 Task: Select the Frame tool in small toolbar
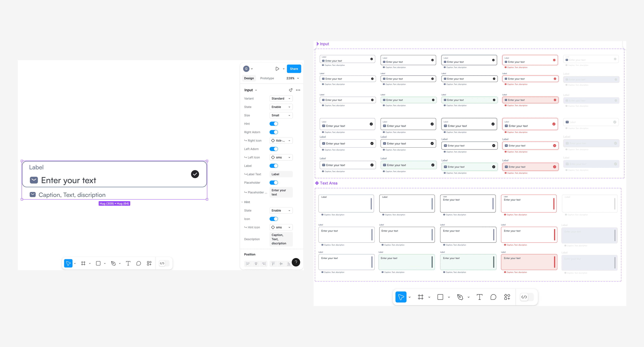[x=83, y=263]
